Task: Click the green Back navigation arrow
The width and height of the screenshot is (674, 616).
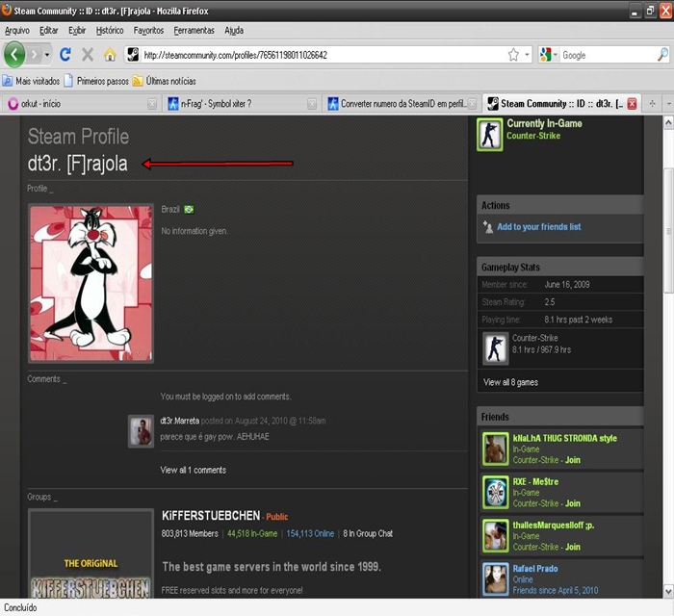Action: click(15, 55)
